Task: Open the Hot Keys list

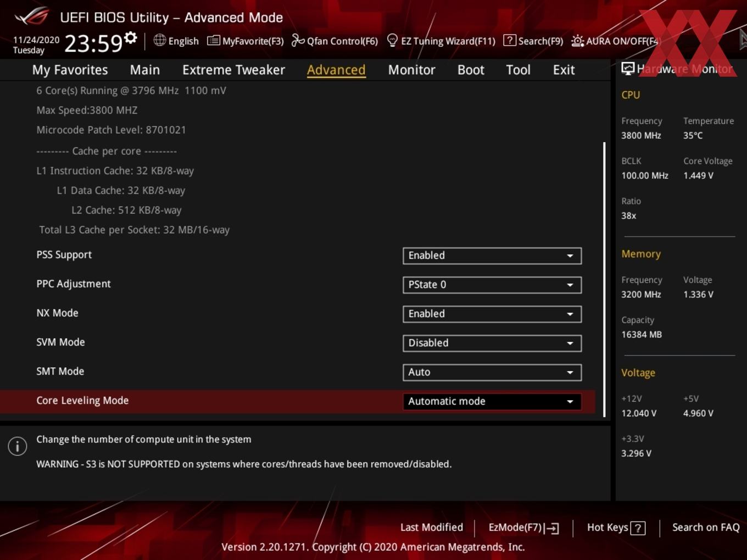Action: coord(616,528)
